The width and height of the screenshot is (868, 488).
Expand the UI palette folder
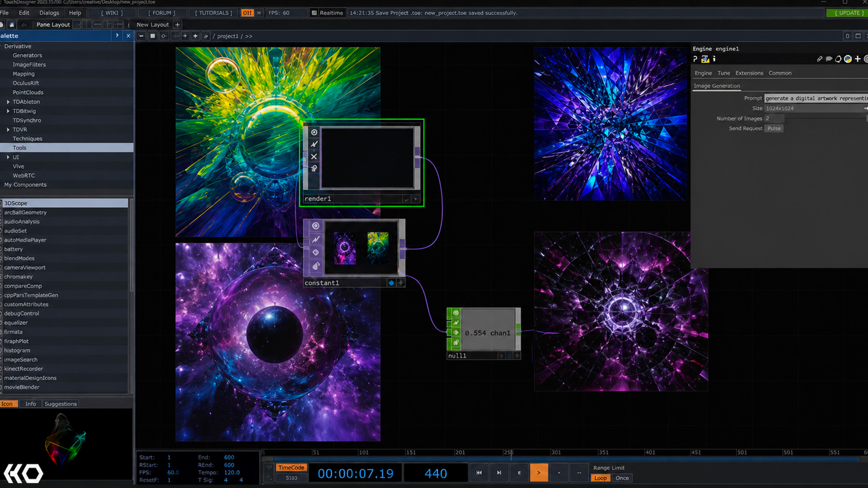[x=8, y=157]
